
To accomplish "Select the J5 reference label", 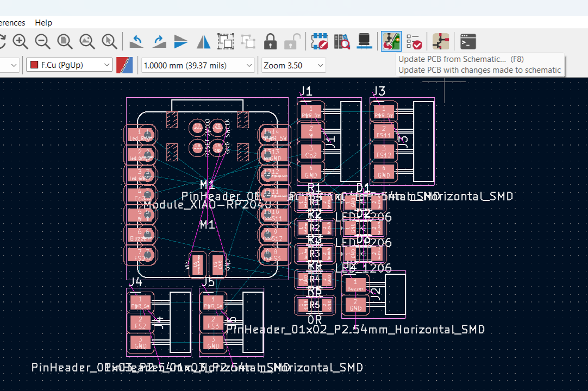I will coord(208,281).
